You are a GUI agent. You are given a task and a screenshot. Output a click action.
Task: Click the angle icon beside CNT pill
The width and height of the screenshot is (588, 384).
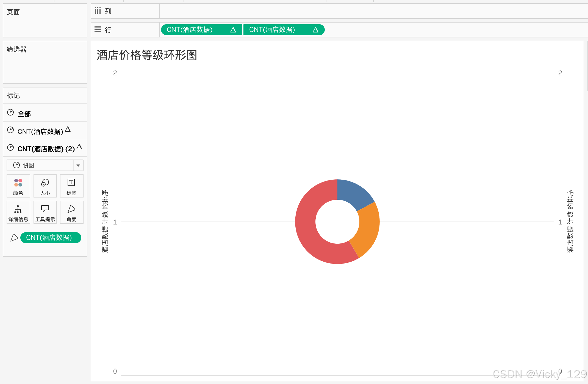pos(14,238)
